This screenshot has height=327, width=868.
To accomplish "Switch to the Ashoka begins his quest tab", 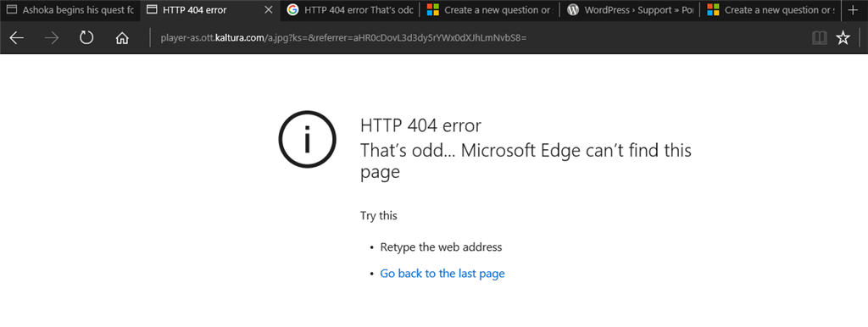I will [70, 10].
